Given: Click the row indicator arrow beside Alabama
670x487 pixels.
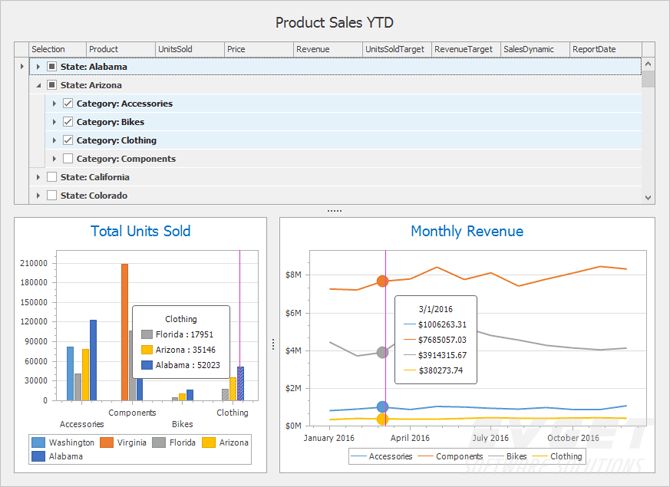Looking at the screenshot, I should [x=22, y=67].
